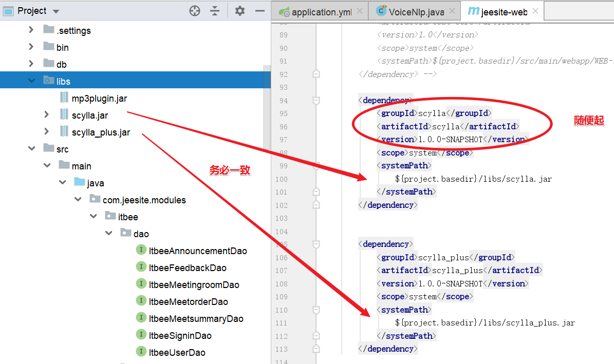The height and width of the screenshot is (364, 614).
Task: Select the jeesite-web pom tab
Action: point(504,12)
